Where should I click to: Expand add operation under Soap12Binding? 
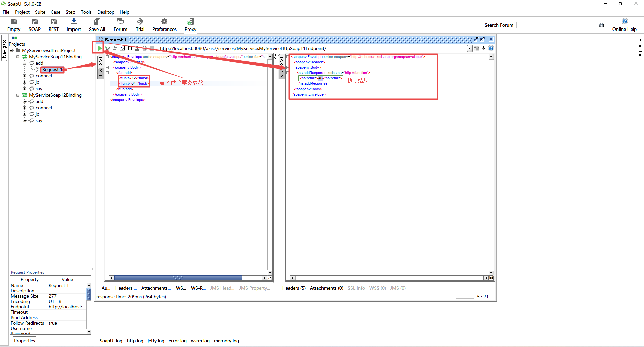[24, 101]
